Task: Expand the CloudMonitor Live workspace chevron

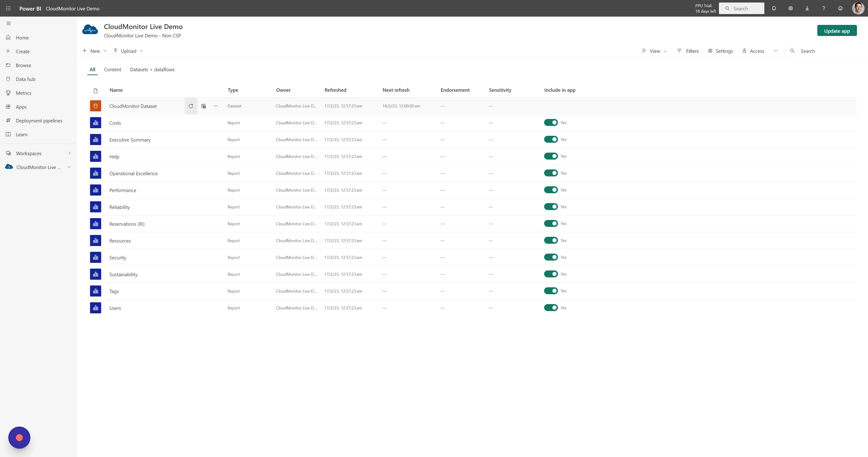Action: 69,167
